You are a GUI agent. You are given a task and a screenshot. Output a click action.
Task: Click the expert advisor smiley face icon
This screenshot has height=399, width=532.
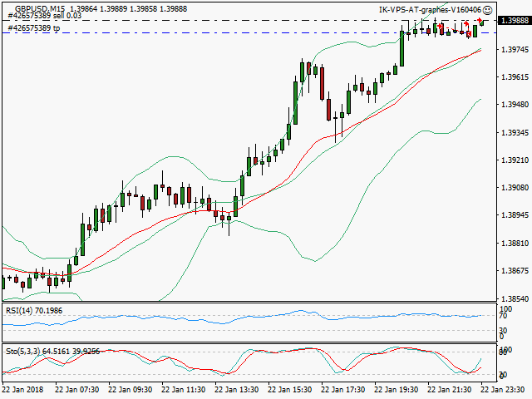pos(487,10)
